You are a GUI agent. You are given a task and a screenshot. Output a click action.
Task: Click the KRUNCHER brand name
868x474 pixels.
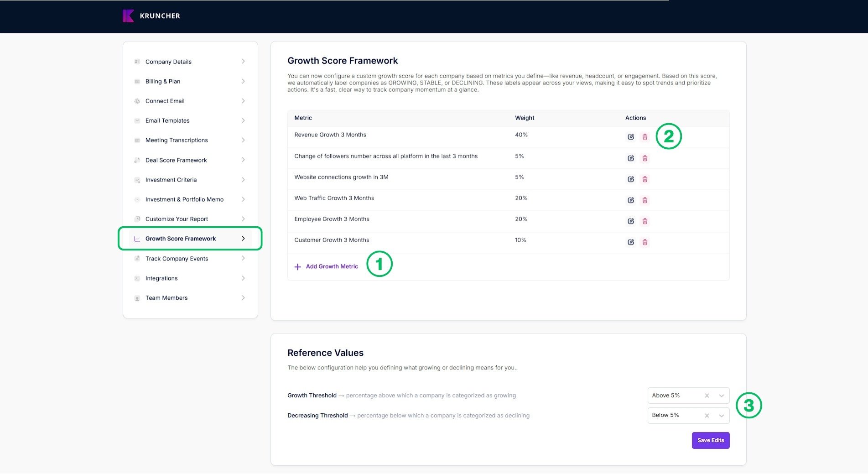coord(160,16)
